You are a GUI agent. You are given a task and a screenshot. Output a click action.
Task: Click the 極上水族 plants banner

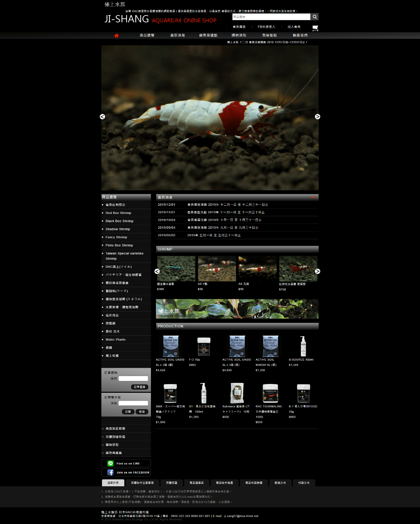coord(237,309)
